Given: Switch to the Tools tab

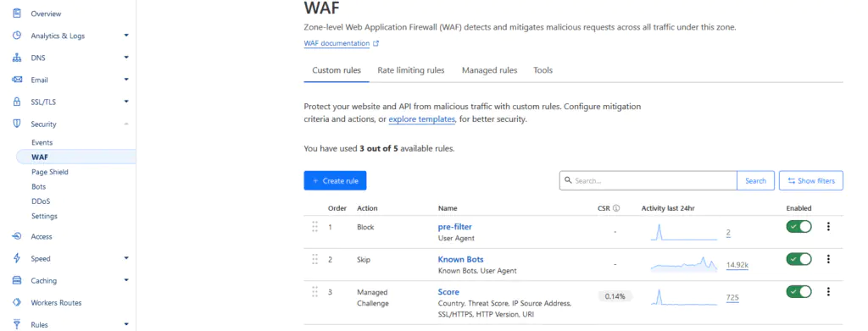Looking at the screenshot, I should tap(543, 70).
